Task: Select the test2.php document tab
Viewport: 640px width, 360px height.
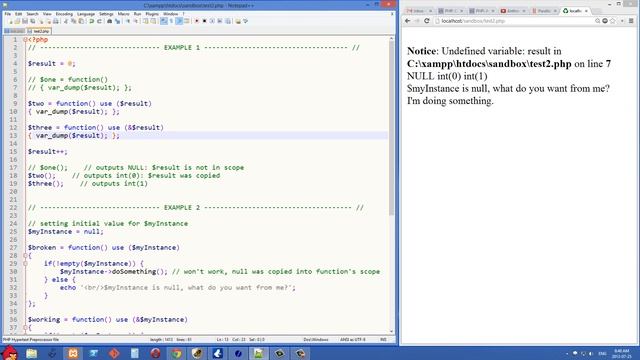Action: click(39, 31)
